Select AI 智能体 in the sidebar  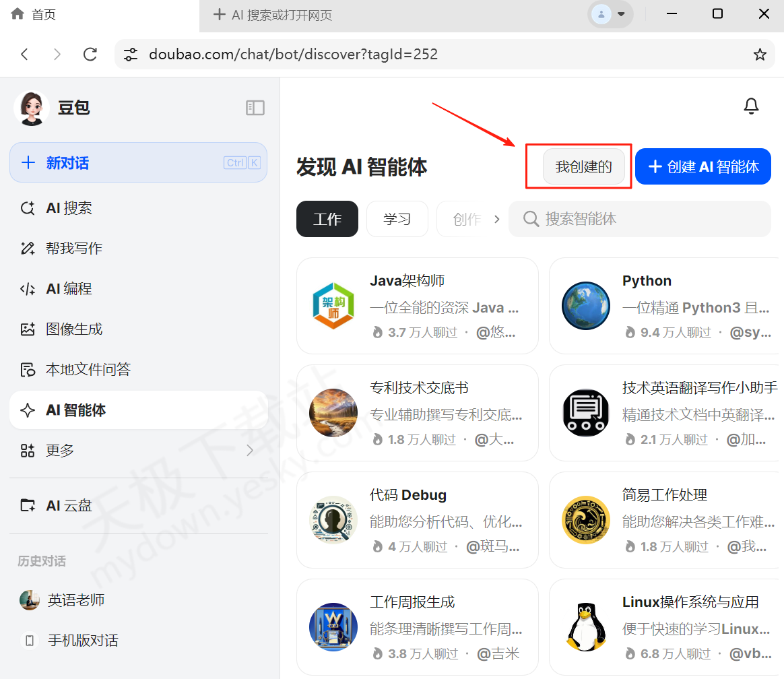tap(138, 410)
